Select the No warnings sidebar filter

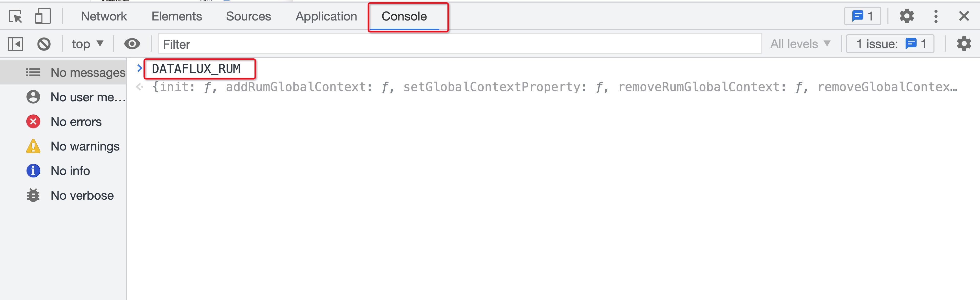pos(63,147)
